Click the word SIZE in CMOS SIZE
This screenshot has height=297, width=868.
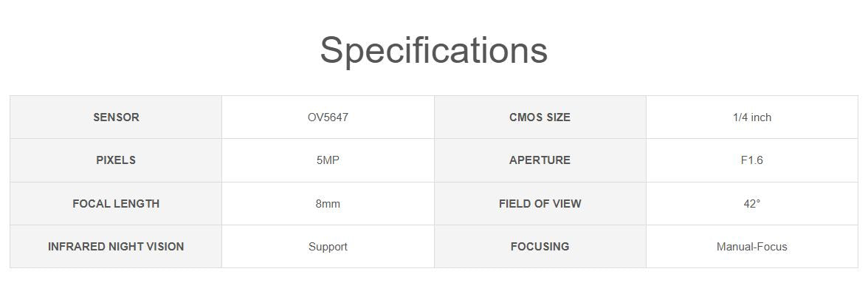(558, 117)
